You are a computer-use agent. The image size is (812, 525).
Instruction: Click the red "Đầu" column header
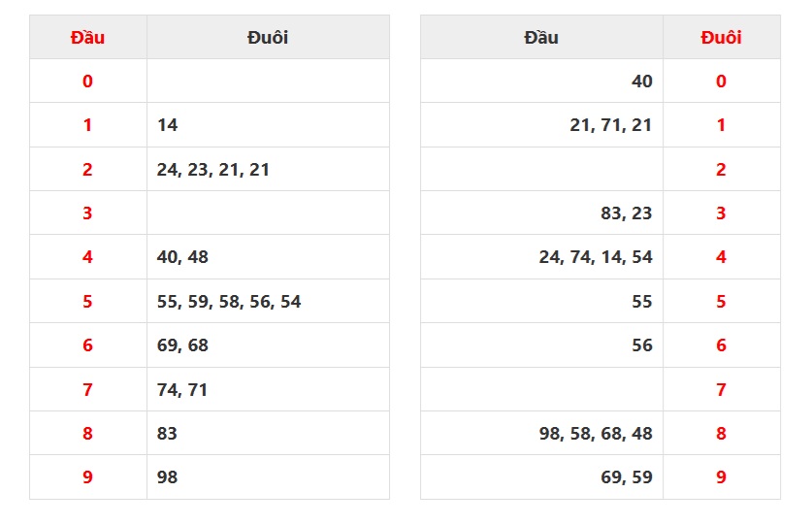tap(87, 38)
